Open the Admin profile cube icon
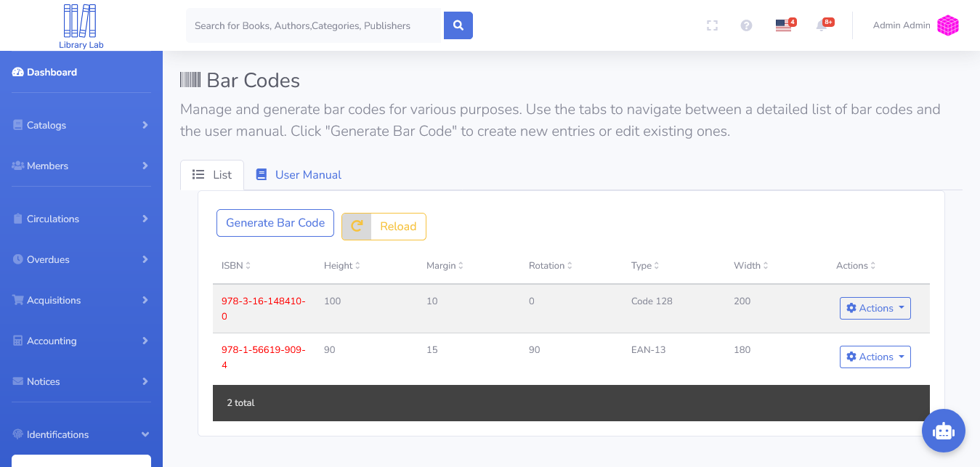The image size is (980, 467). [x=947, y=25]
